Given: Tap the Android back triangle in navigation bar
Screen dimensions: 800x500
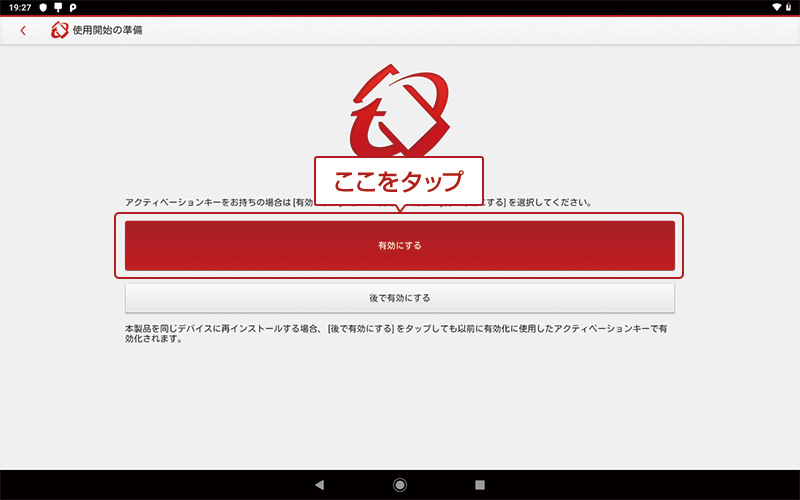Looking at the screenshot, I should [319, 485].
